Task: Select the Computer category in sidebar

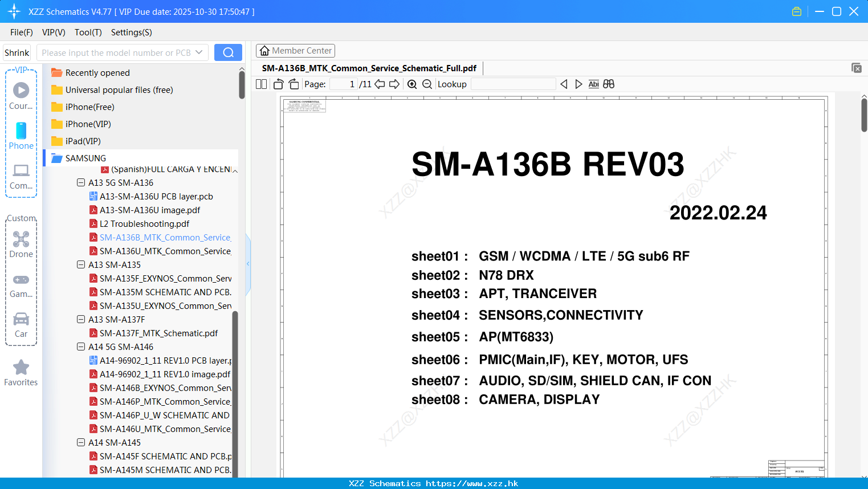Action: pos(21,176)
